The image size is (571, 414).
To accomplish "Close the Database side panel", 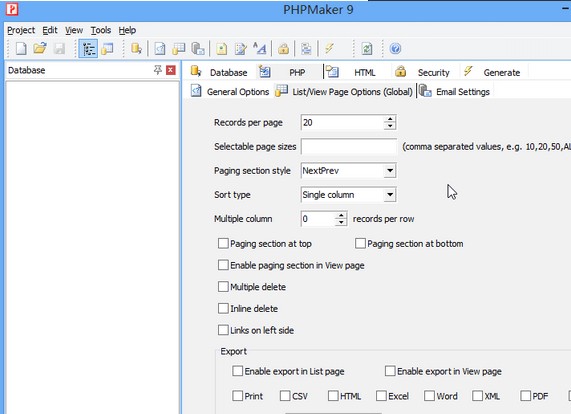I will tap(170, 70).
